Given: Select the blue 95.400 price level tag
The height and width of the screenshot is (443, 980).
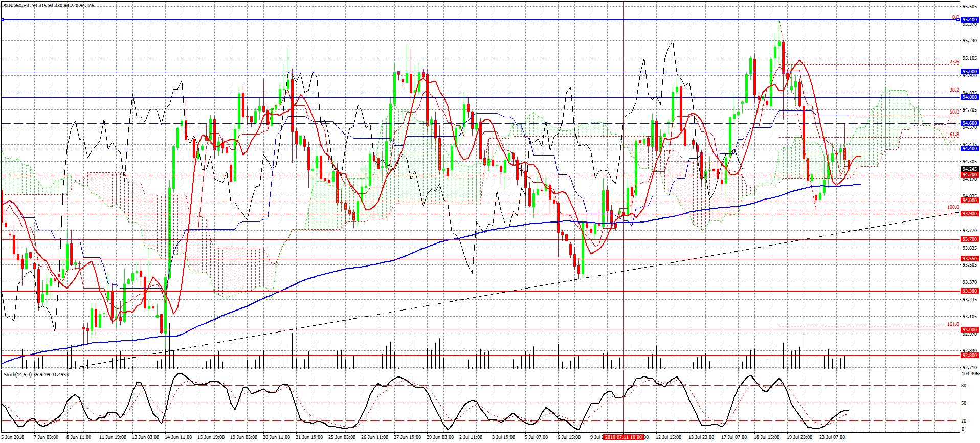Looking at the screenshot, I should coord(970,20).
